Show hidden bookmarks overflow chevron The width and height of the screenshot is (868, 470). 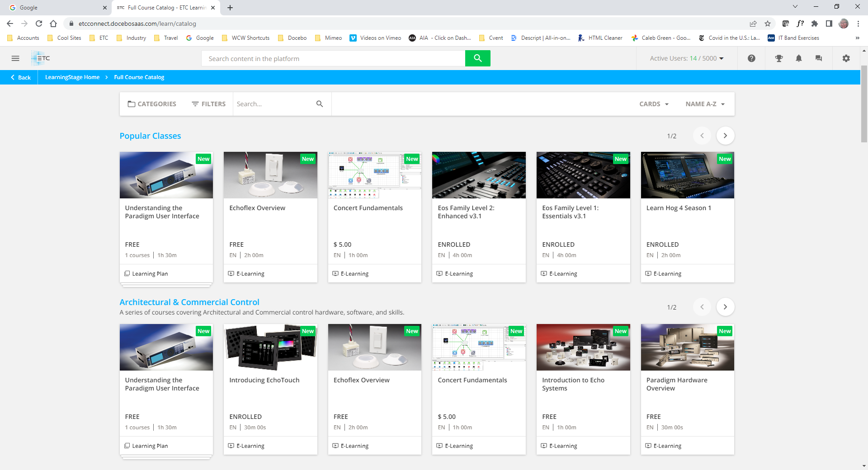pos(857,38)
